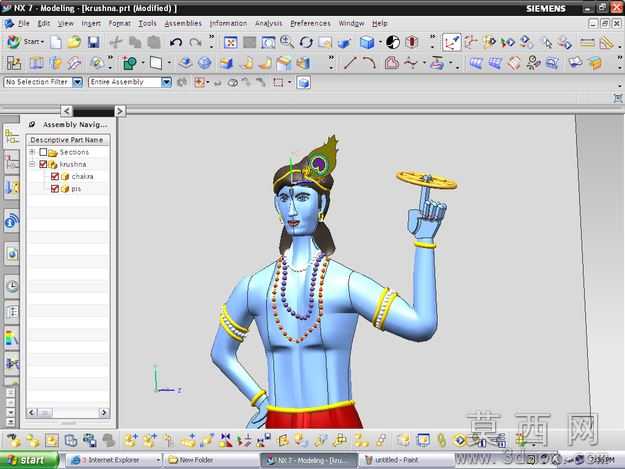Open the Entire Assembly scope dropdown

coord(167,82)
